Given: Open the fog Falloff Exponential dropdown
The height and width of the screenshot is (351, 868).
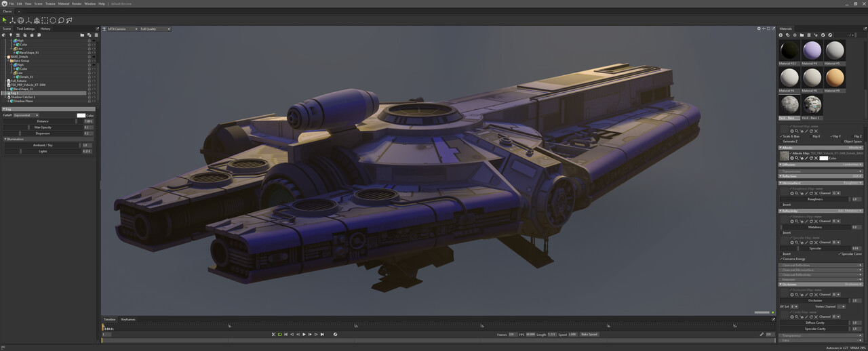Looking at the screenshot, I should 26,115.
